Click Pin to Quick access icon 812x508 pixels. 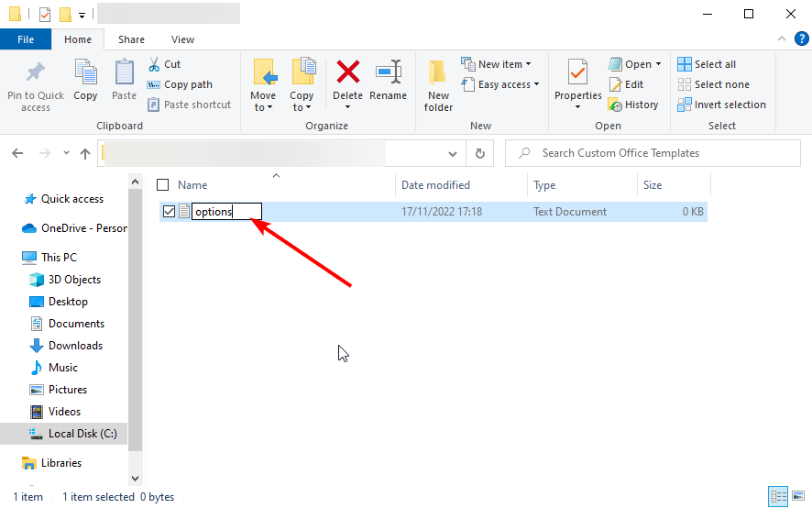pos(35,72)
